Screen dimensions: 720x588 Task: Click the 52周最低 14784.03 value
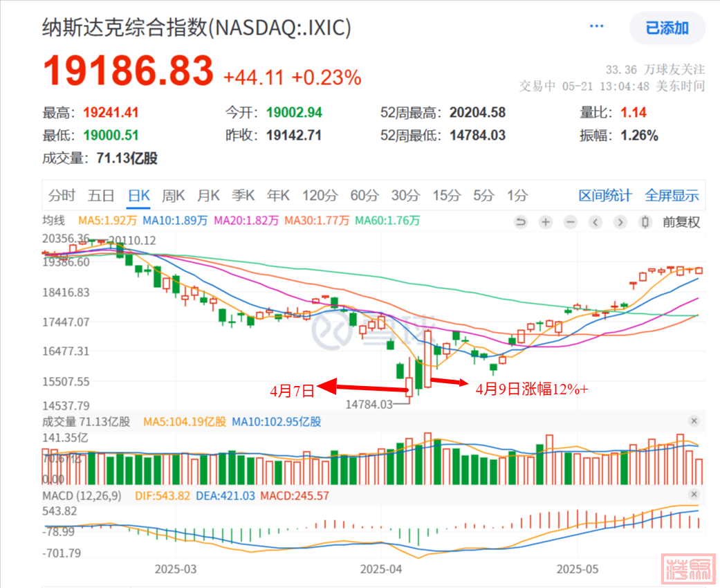477,136
